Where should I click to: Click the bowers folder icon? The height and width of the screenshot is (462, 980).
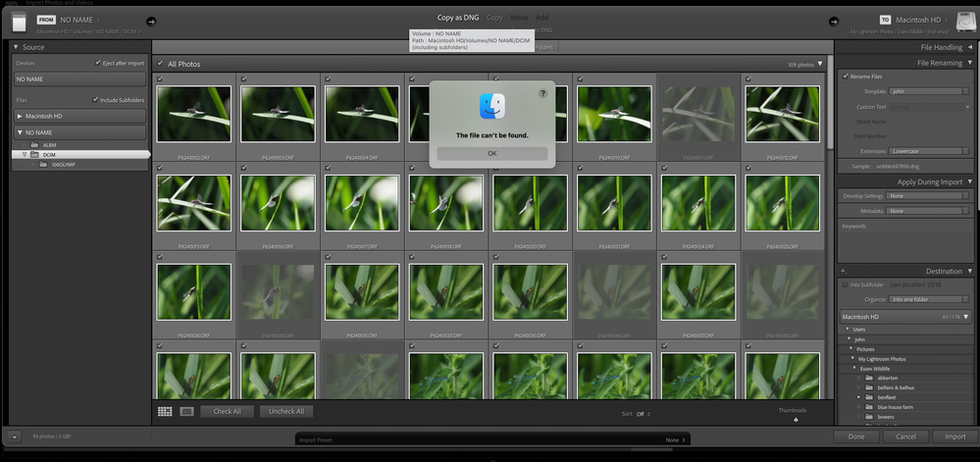click(x=869, y=417)
